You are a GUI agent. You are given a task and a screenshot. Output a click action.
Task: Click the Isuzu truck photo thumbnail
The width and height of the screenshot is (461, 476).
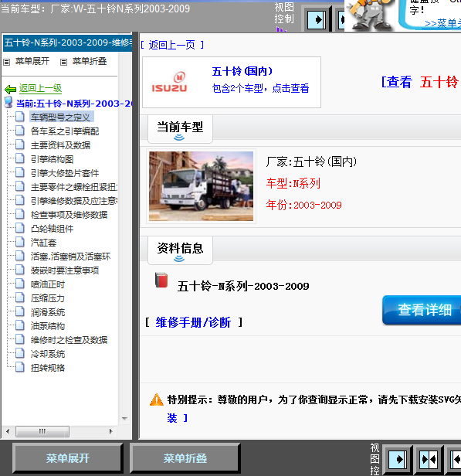(x=201, y=186)
